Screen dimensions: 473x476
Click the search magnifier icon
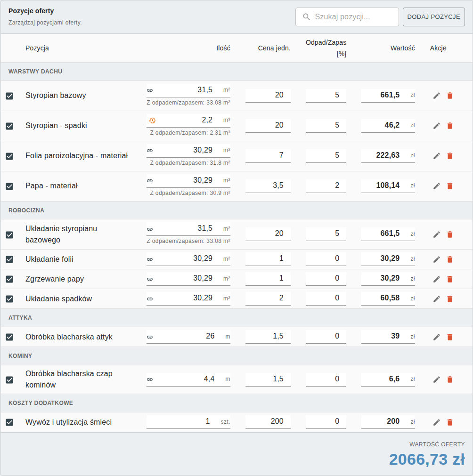pos(307,16)
